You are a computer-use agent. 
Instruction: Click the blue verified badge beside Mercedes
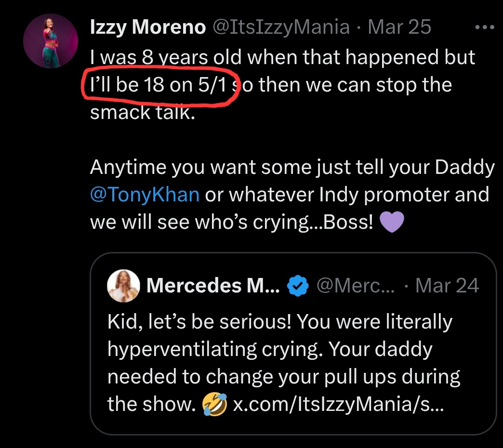(x=297, y=287)
